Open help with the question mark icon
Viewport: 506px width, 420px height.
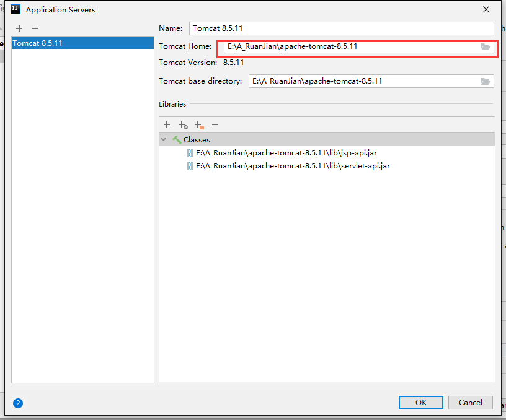[x=18, y=403]
